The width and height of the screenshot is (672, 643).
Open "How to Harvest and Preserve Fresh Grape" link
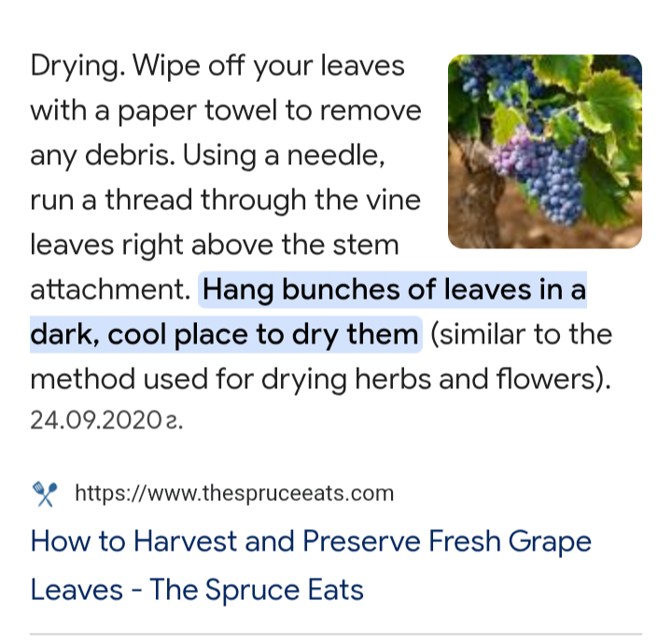[x=311, y=541]
